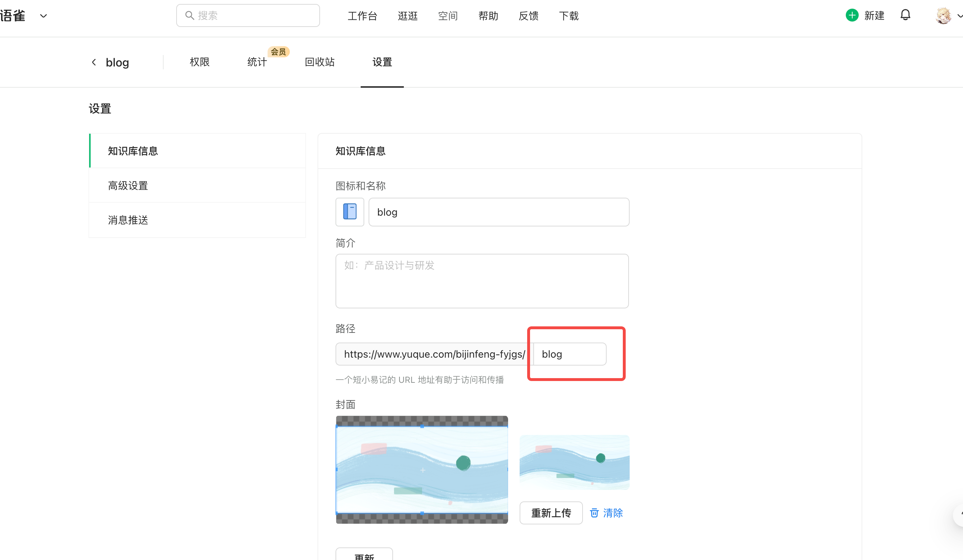The width and height of the screenshot is (963, 560).
Task: Expand the 语雀 logo dropdown arrow
Action: click(x=44, y=16)
